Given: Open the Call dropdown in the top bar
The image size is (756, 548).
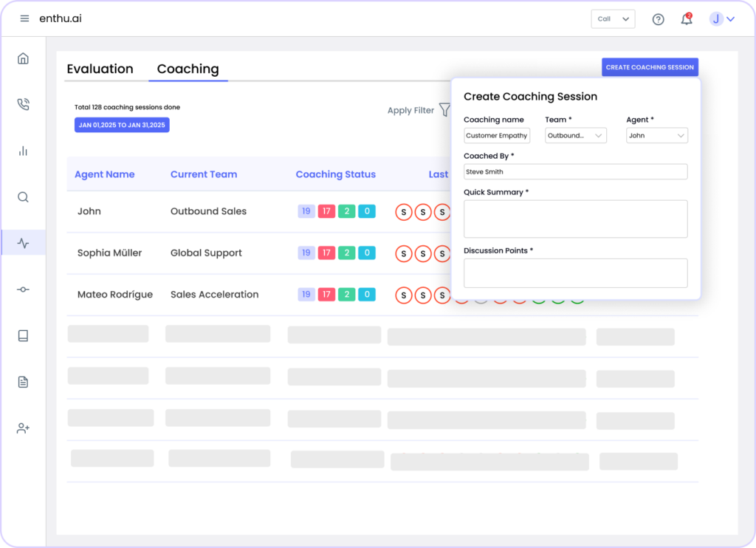Looking at the screenshot, I should pos(613,18).
